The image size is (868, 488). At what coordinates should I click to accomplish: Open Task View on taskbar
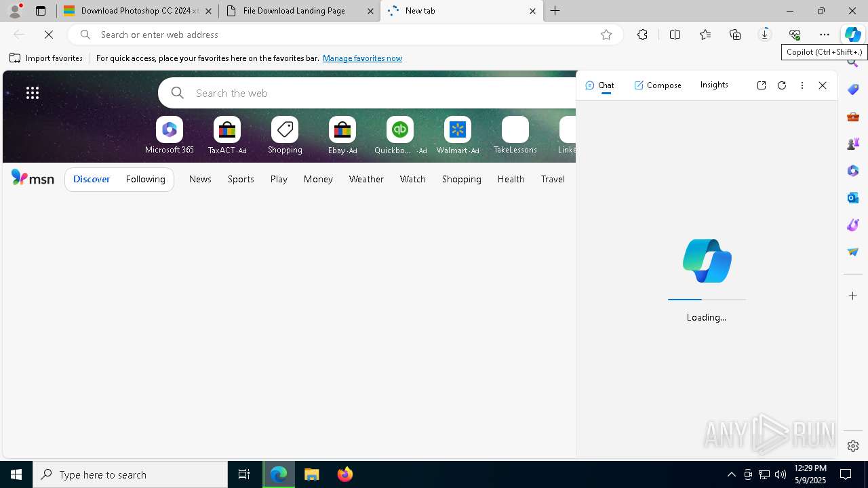tap(244, 474)
